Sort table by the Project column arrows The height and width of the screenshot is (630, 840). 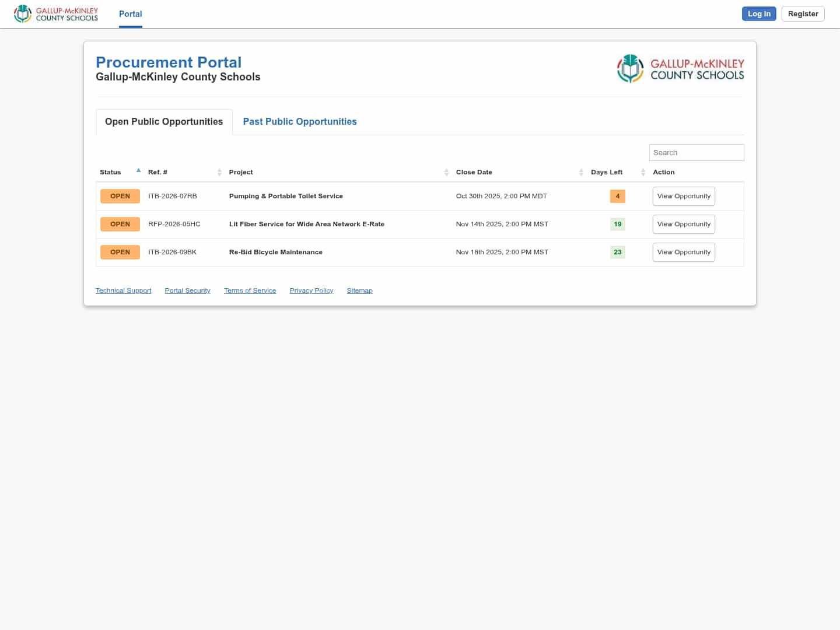coord(446,172)
